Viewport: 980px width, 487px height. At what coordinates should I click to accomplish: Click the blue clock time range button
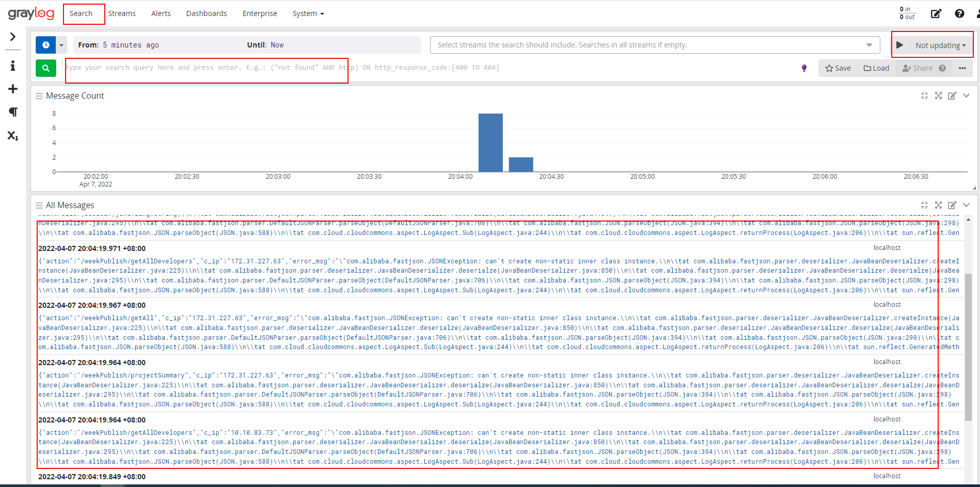(x=45, y=45)
